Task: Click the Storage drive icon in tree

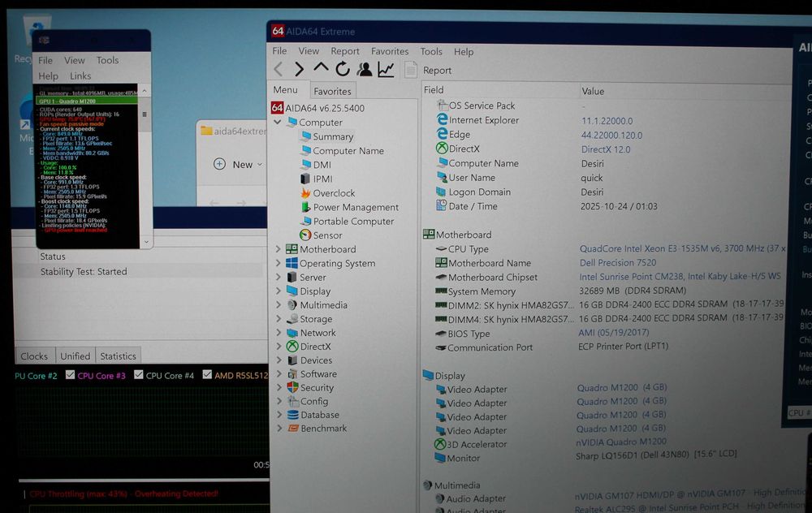Action: tap(292, 319)
